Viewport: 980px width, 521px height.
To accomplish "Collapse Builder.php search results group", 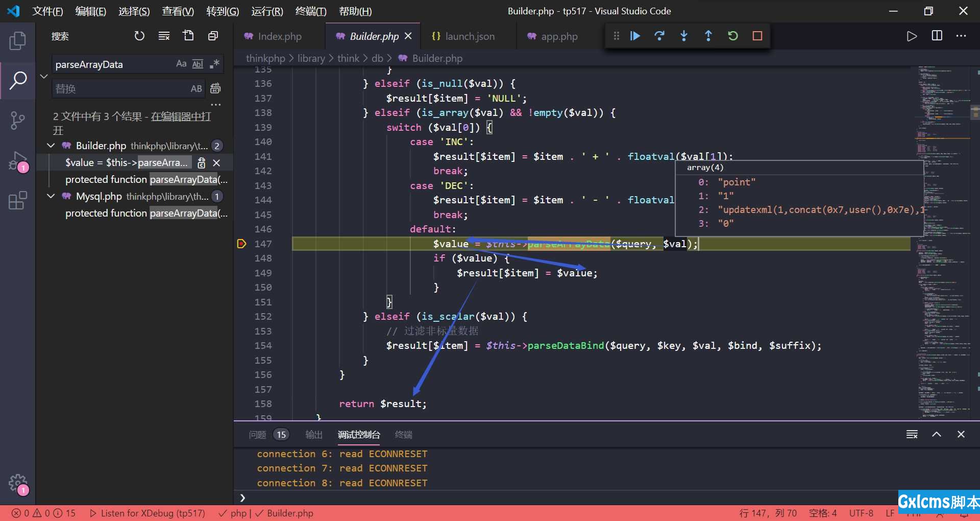I will coord(51,146).
